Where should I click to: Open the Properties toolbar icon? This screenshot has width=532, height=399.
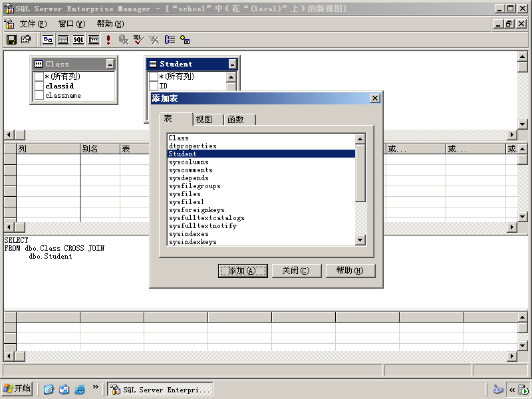(x=26, y=40)
